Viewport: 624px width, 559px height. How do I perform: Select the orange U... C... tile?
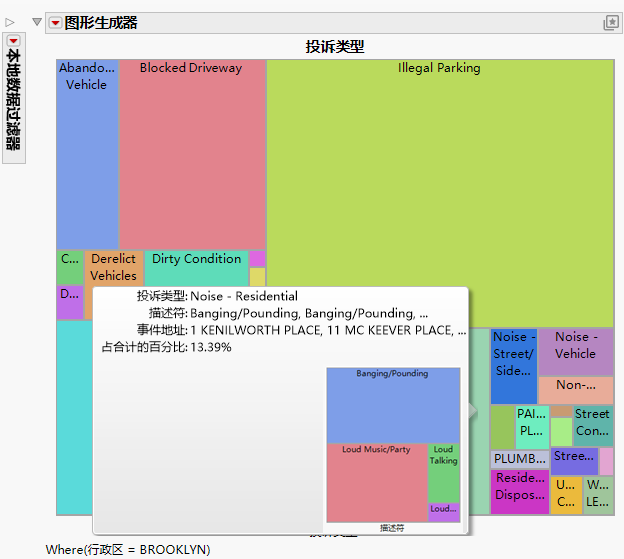[566, 495]
